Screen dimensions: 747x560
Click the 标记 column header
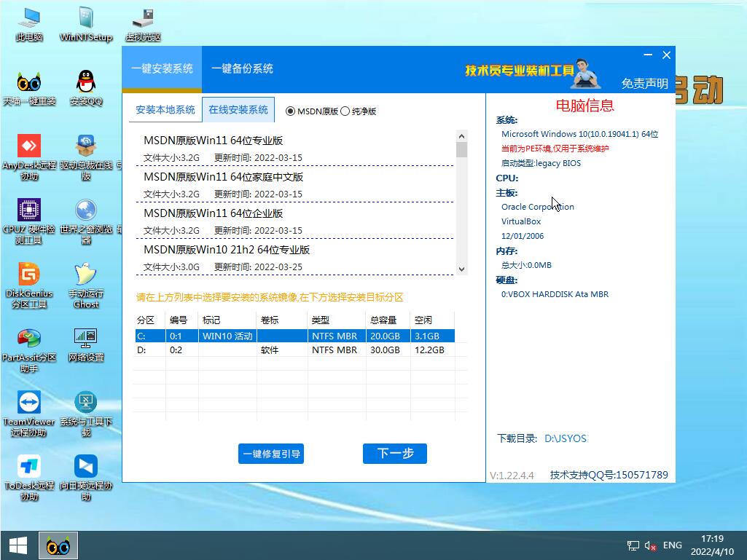pyautogui.click(x=227, y=320)
